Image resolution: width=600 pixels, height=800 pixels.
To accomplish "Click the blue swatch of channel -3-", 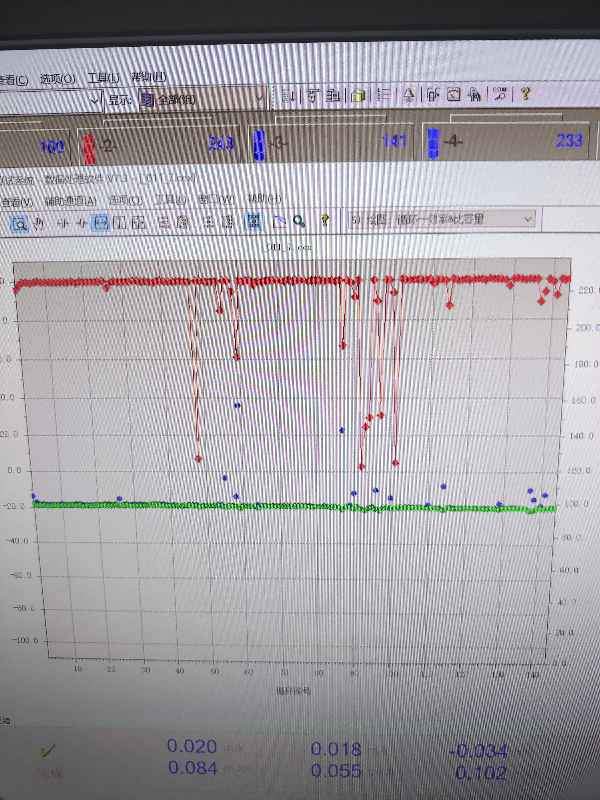I will point(259,145).
